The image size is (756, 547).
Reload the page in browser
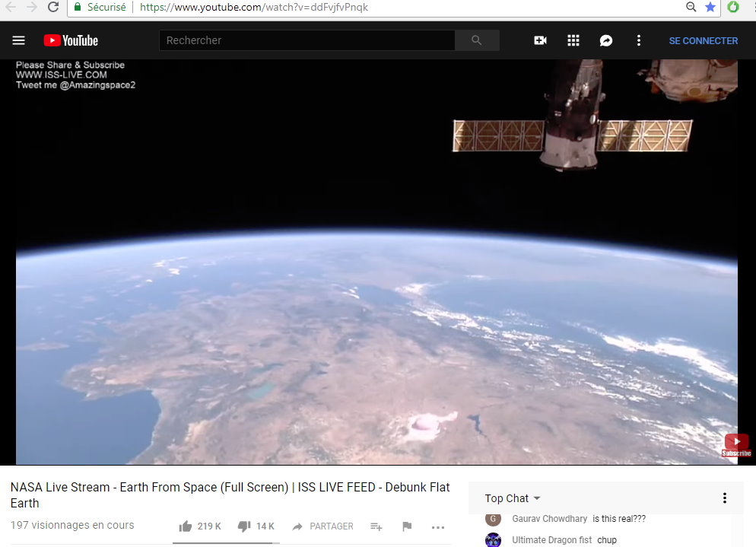pos(53,8)
